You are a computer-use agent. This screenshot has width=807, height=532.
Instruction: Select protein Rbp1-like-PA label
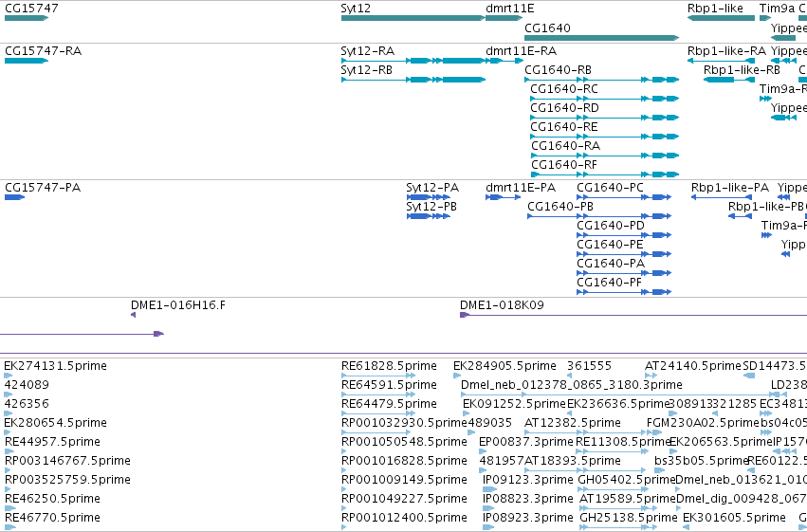click(x=730, y=187)
